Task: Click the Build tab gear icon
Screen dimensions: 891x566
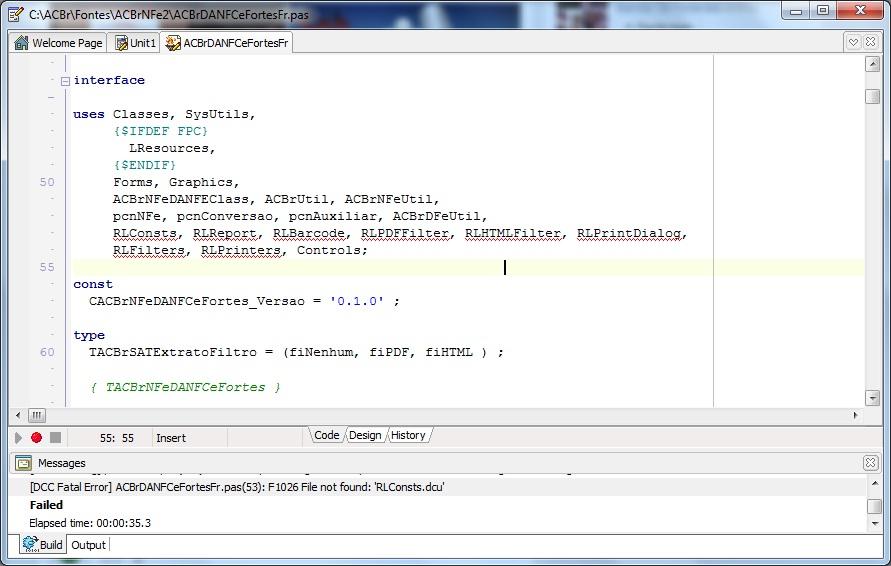Action: tap(30, 544)
